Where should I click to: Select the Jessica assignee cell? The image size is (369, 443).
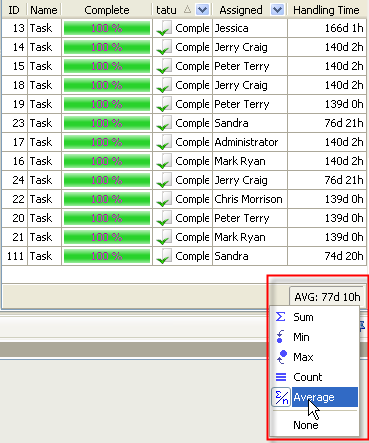[250, 28]
